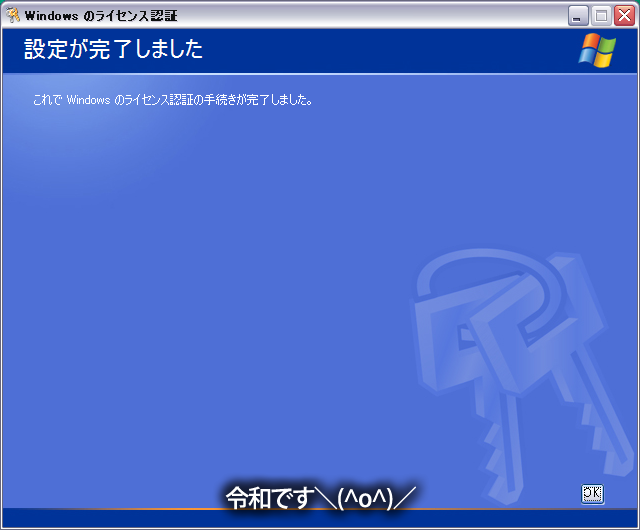Image resolution: width=640 pixels, height=530 pixels.
Task: Click the title text Windows のライセンス認証
Action: pos(101,16)
